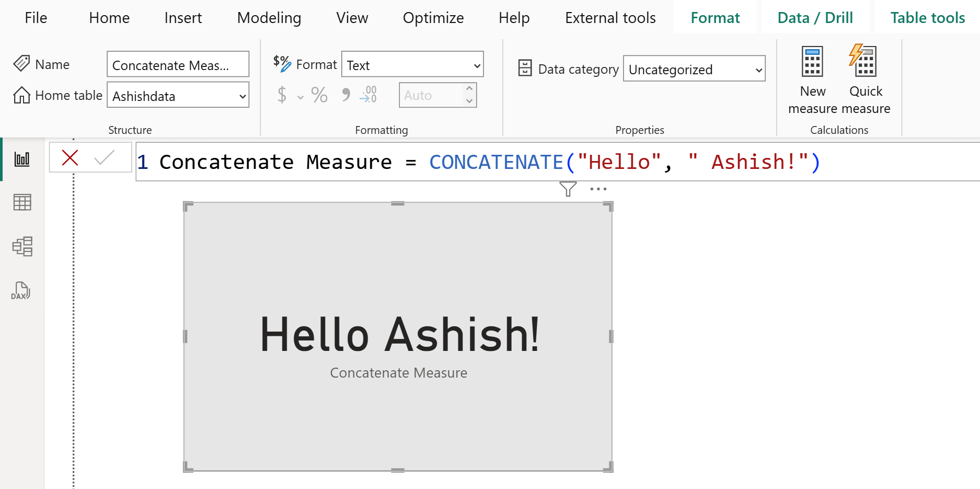Open the Modeling ribbon tab
Screen dimensions: 980x489
point(269,17)
